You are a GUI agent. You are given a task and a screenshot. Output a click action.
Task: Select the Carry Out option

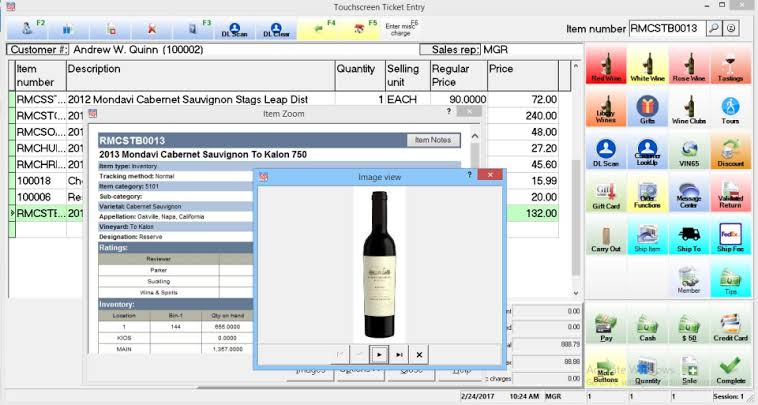pyautogui.click(x=606, y=236)
